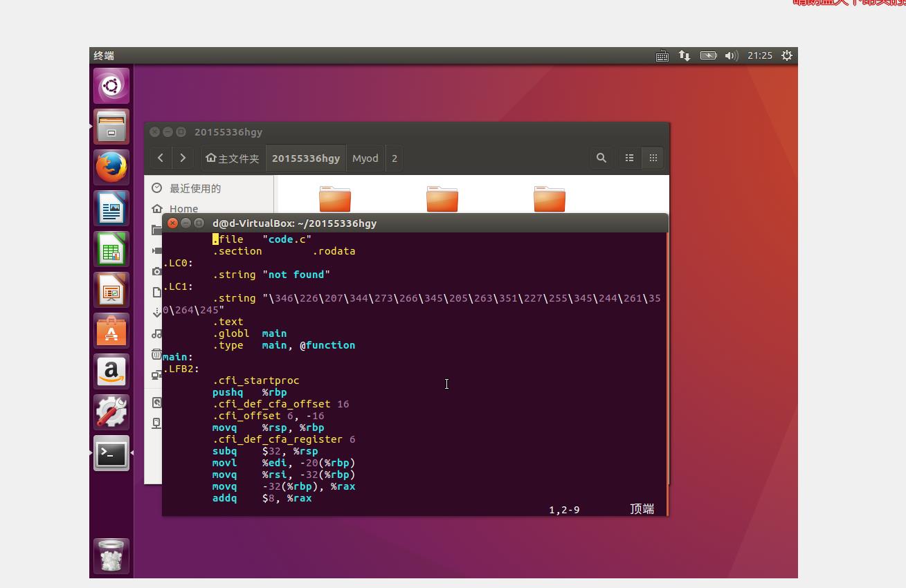Screen dimensions: 906x588
Task: Open session power gear menu
Action: pos(787,56)
